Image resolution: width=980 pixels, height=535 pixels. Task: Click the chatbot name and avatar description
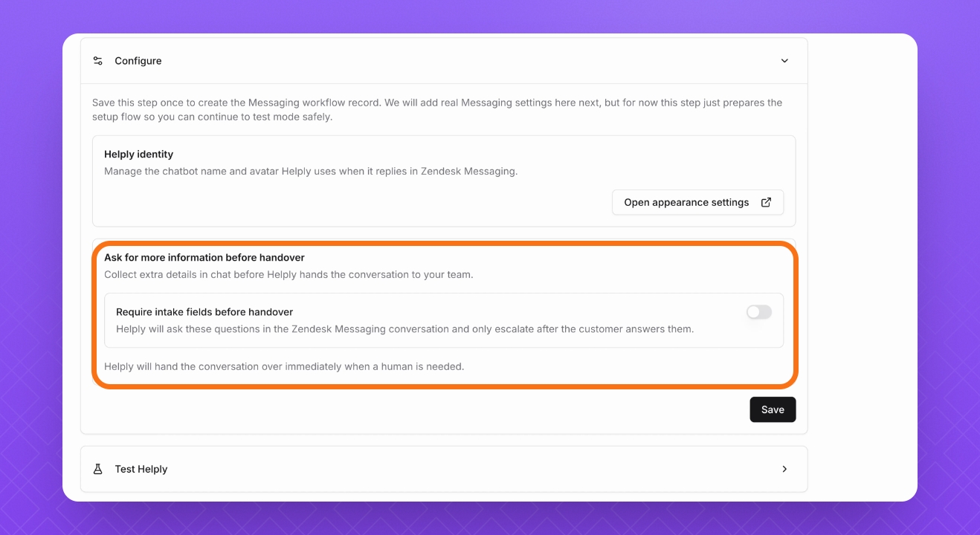click(310, 172)
